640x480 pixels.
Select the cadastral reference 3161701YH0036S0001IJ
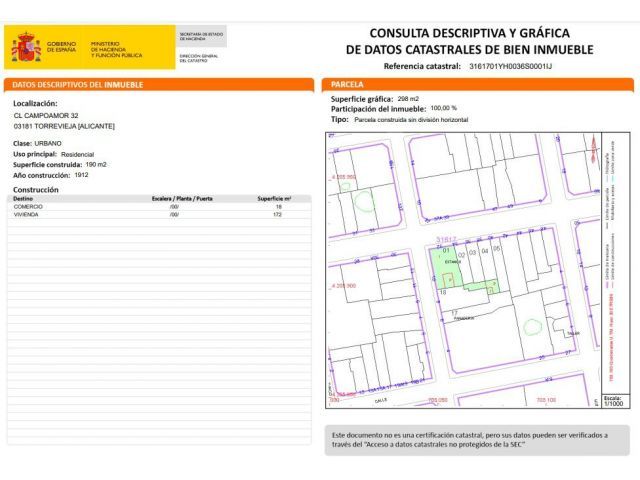pos(510,66)
